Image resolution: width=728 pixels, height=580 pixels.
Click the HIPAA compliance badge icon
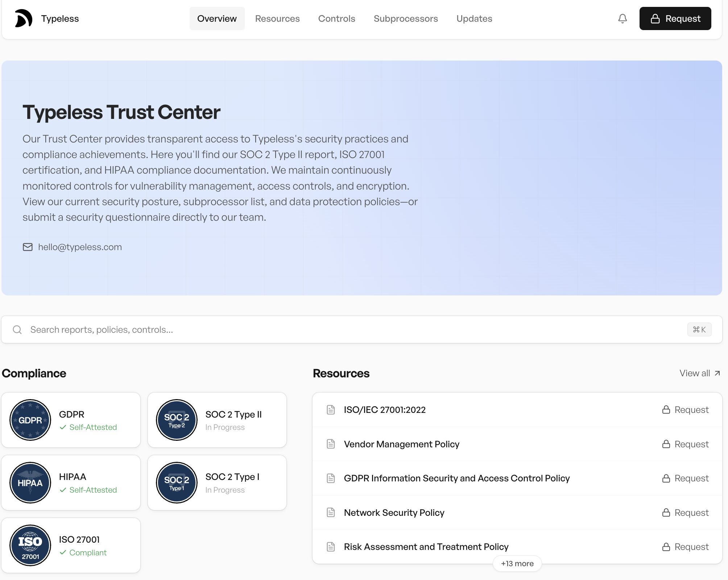(x=30, y=482)
